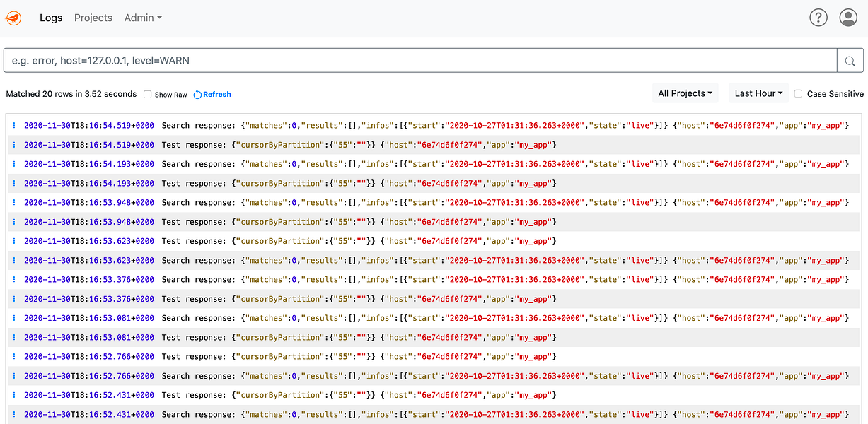Toggle the Case Sensitive checkbox
Viewport: 868px width, 424px height.
(x=799, y=93)
